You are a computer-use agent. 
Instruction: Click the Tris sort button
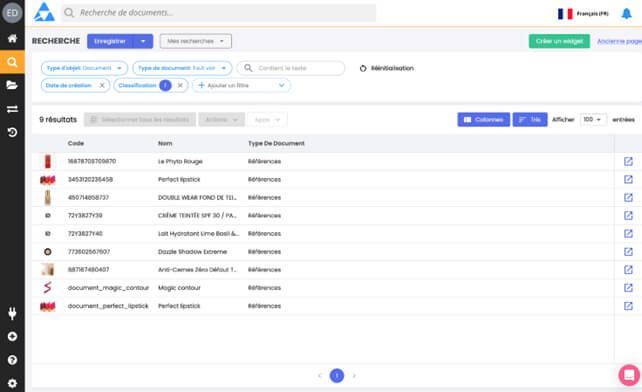pyautogui.click(x=530, y=120)
